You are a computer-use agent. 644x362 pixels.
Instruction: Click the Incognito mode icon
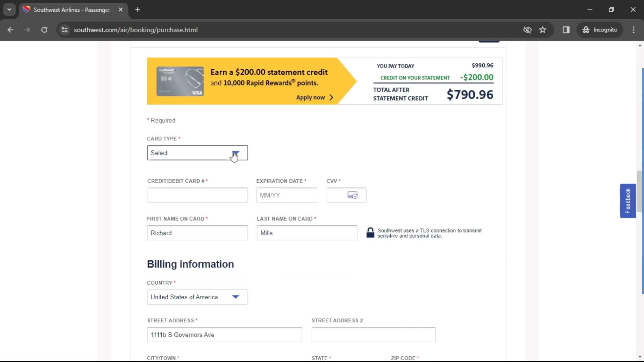click(x=586, y=29)
